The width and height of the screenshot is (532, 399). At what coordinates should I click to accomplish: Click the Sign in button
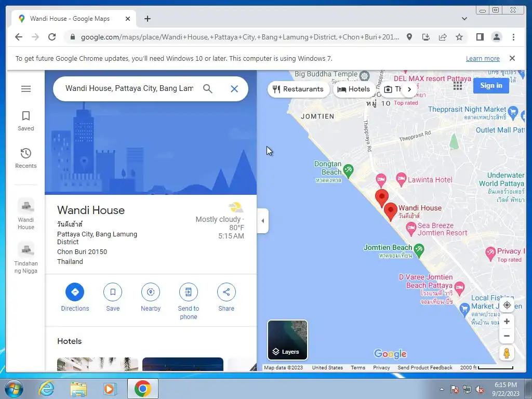point(491,86)
